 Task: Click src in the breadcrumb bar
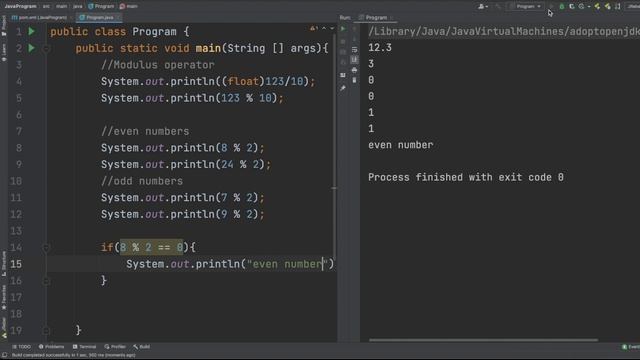coord(46,6)
